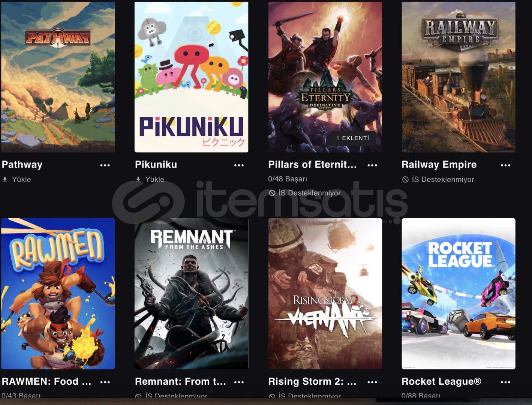Select the Railway Empire cover art
Viewport: 532px width, 405px height.
click(x=459, y=77)
